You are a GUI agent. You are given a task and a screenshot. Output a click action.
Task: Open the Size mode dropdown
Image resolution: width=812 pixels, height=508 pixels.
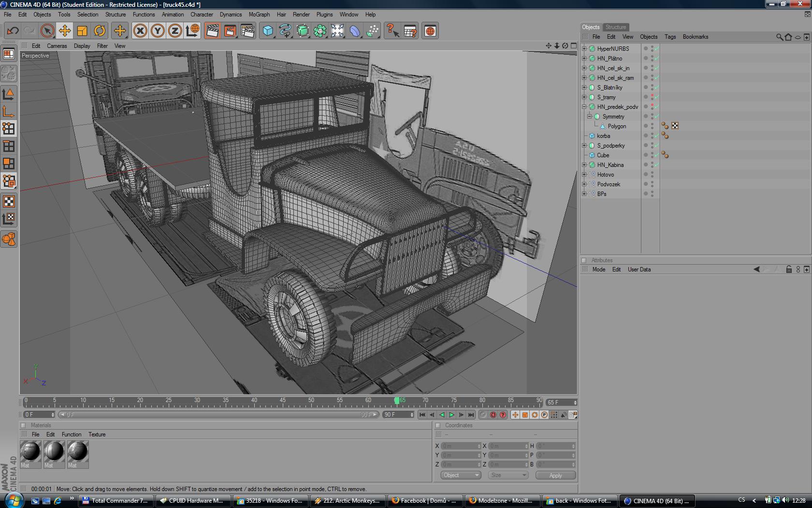click(508, 475)
